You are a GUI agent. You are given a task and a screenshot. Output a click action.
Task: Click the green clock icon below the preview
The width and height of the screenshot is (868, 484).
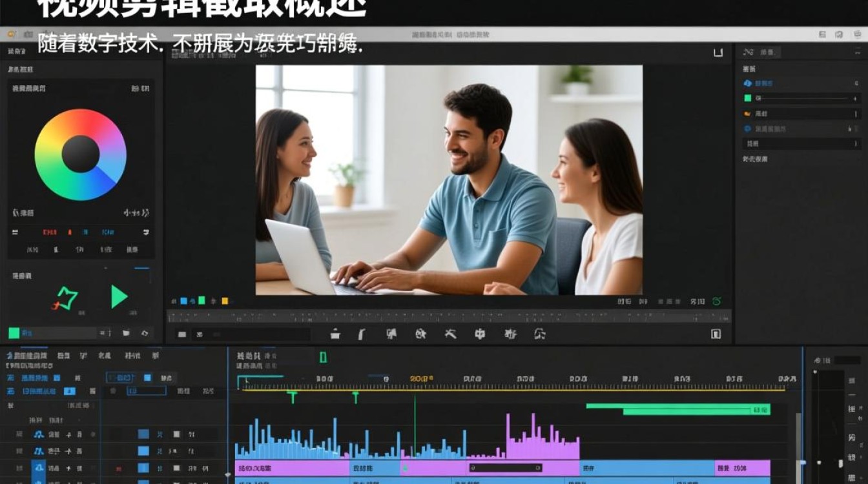tap(716, 301)
